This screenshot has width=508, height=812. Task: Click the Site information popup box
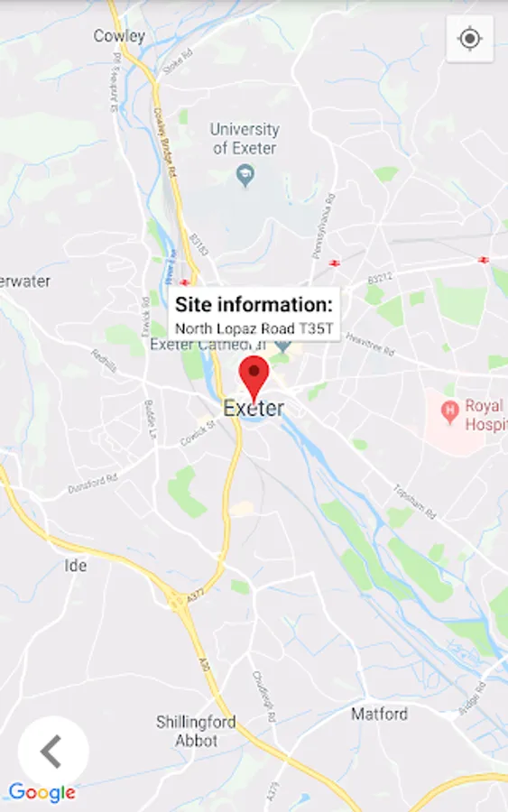(254, 314)
